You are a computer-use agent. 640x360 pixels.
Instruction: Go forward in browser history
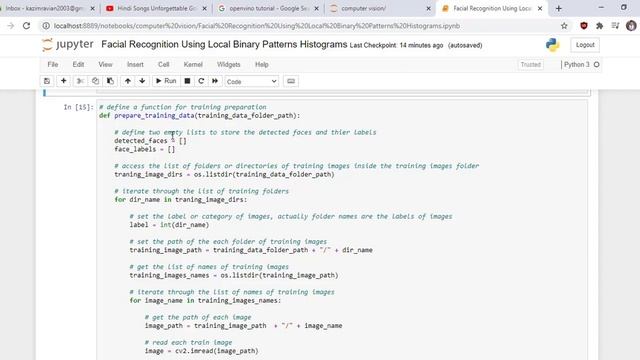click(x=11, y=26)
